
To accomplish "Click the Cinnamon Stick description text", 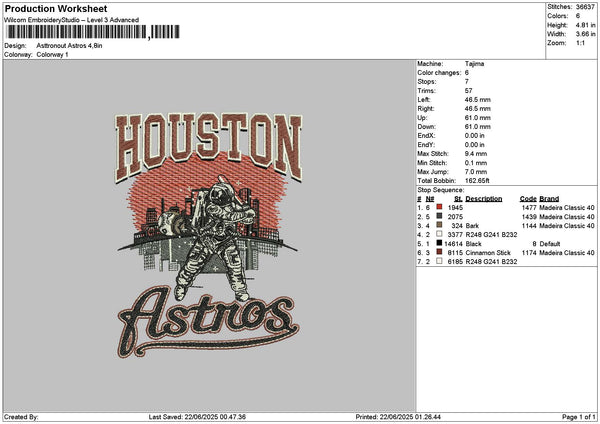I will (x=488, y=253).
